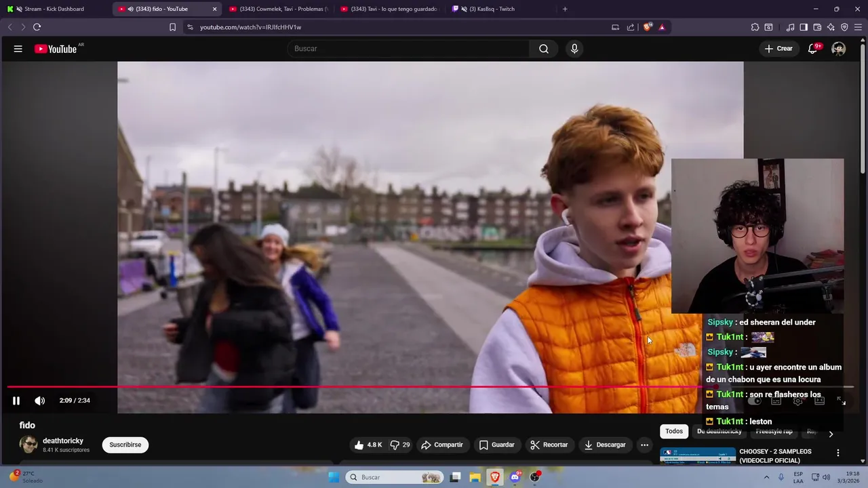
Task: Open Brave Rewards triangle icon
Action: pyautogui.click(x=662, y=27)
